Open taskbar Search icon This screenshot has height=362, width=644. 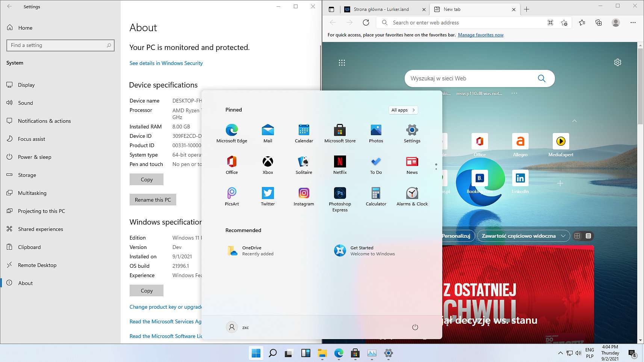273,353
